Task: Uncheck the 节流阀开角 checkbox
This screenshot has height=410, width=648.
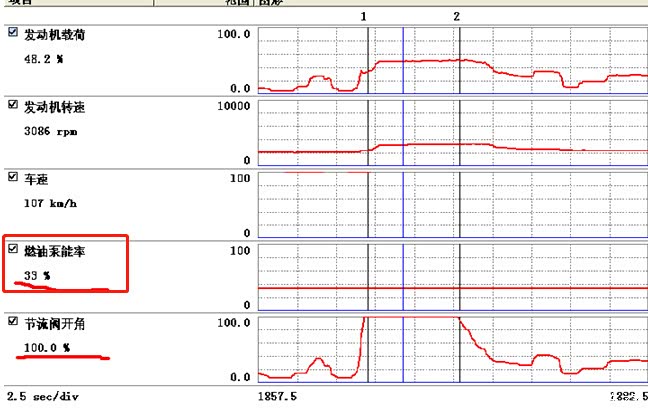Action: click(12, 322)
